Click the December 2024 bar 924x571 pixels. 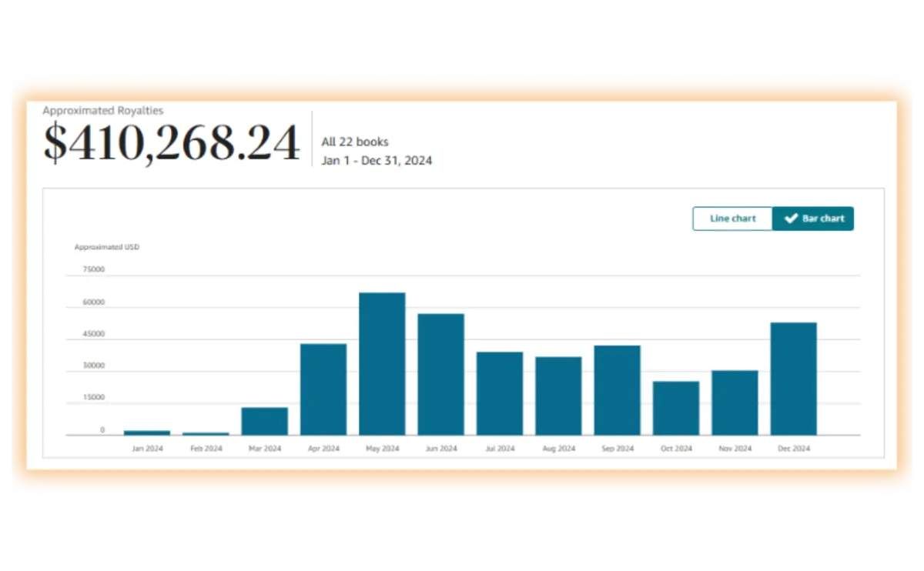click(x=794, y=379)
